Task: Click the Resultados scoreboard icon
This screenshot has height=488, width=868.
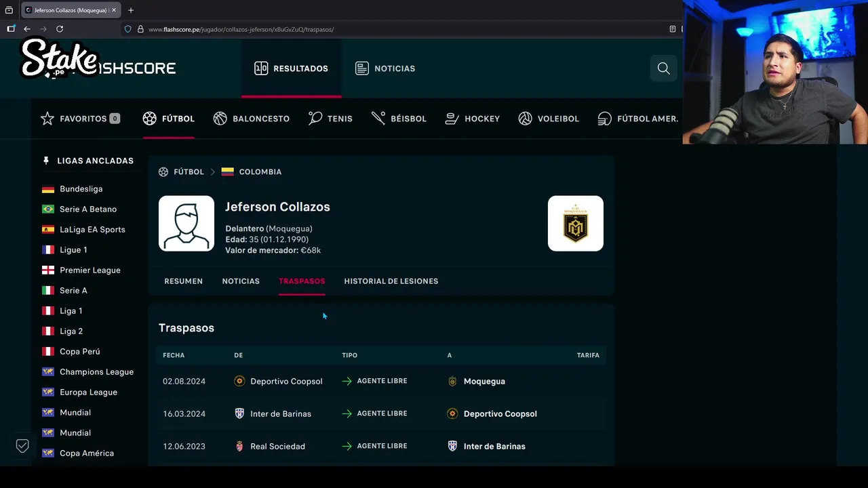Action: (x=261, y=68)
